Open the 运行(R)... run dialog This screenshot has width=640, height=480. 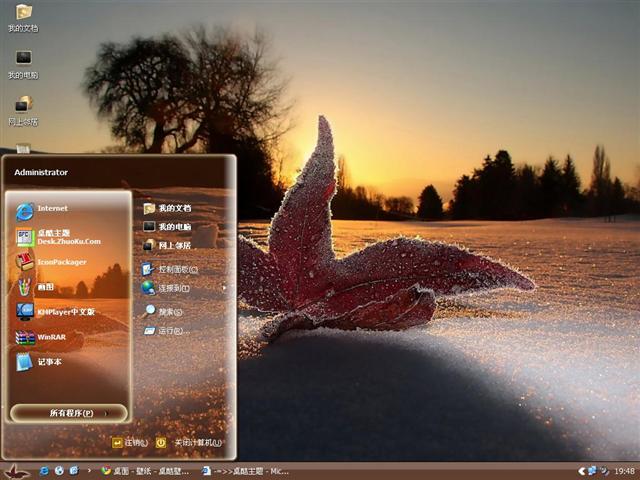167,331
